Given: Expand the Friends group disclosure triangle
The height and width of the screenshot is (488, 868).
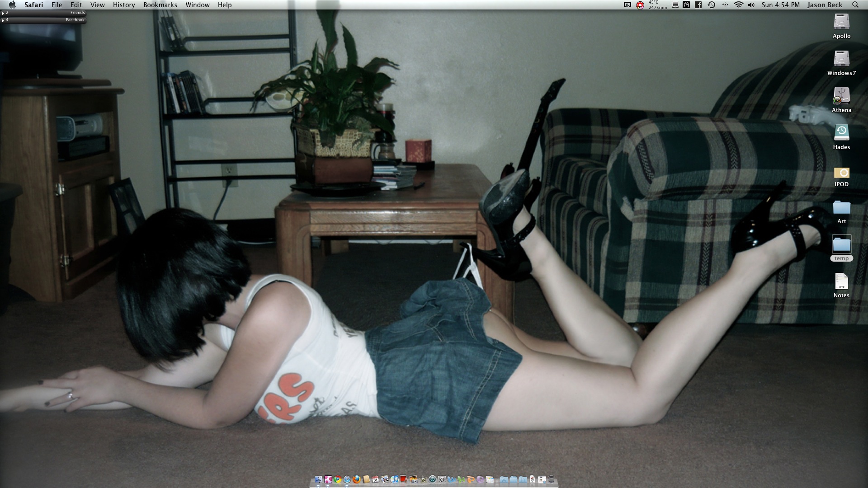Looking at the screenshot, I should point(3,13).
